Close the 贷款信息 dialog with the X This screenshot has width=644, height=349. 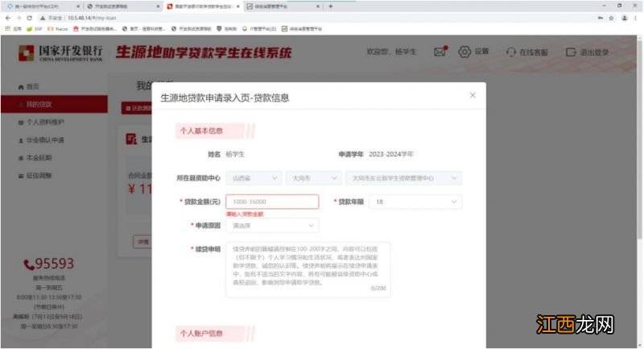point(473,95)
